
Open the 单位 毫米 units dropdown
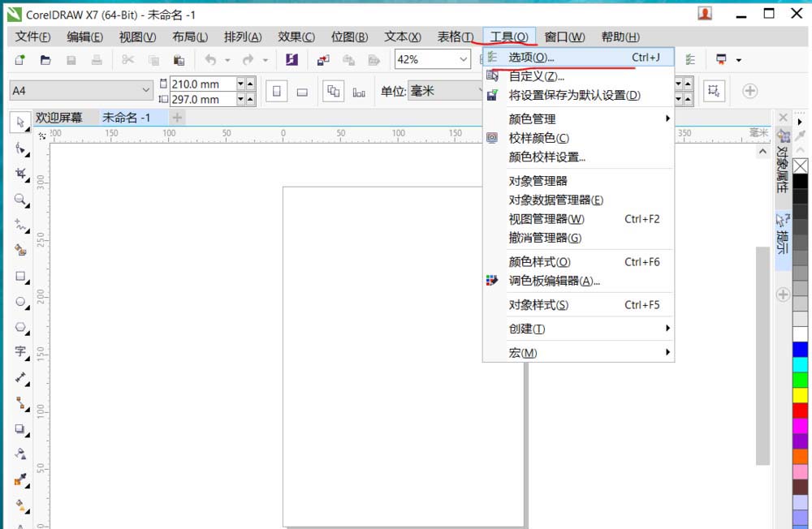coord(445,91)
